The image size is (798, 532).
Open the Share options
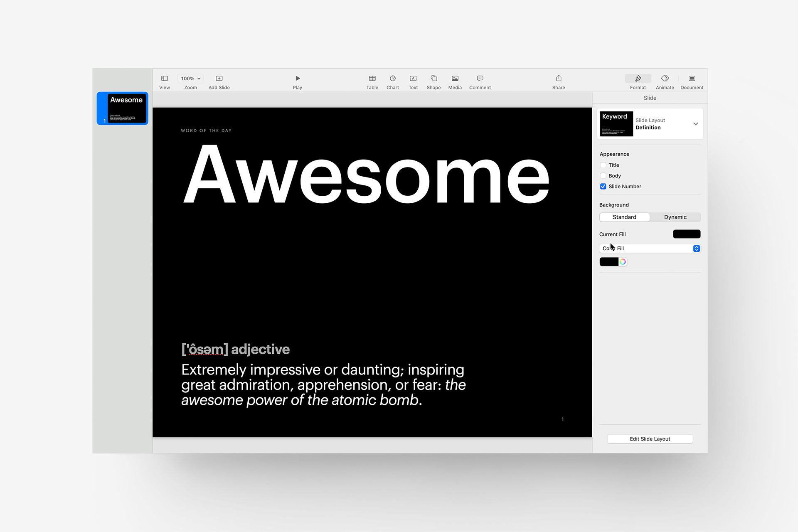point(558,81)
